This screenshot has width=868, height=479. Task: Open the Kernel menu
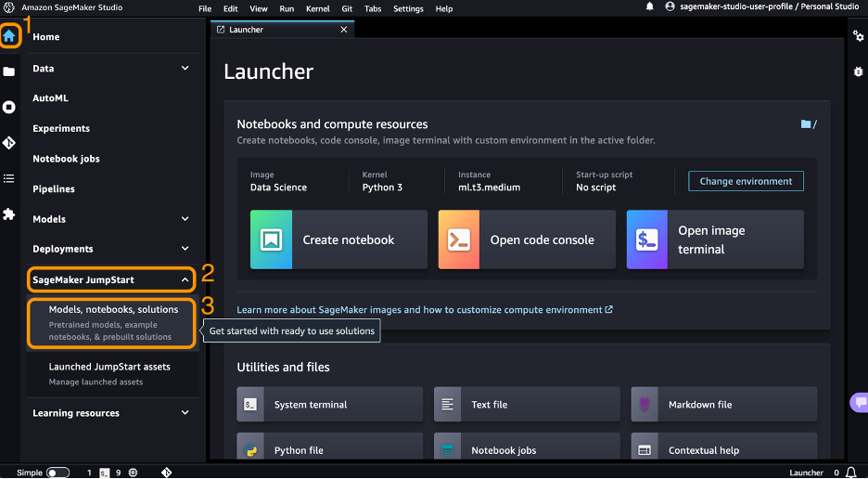point(318,8)
